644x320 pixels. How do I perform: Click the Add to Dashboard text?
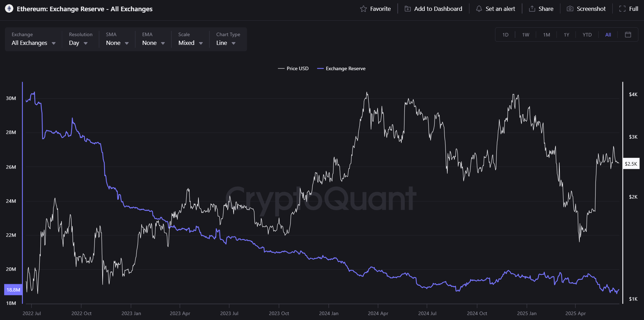[438, 9]
